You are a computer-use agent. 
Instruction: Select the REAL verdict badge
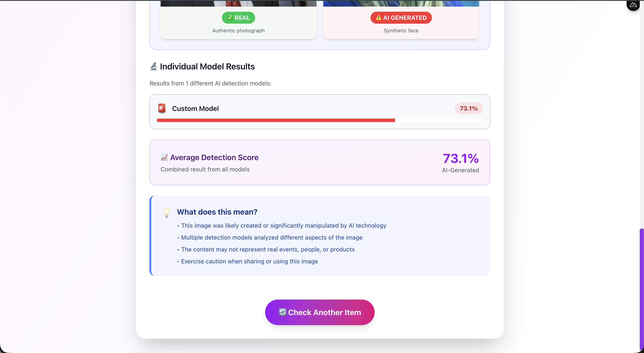tap(238, 17)
